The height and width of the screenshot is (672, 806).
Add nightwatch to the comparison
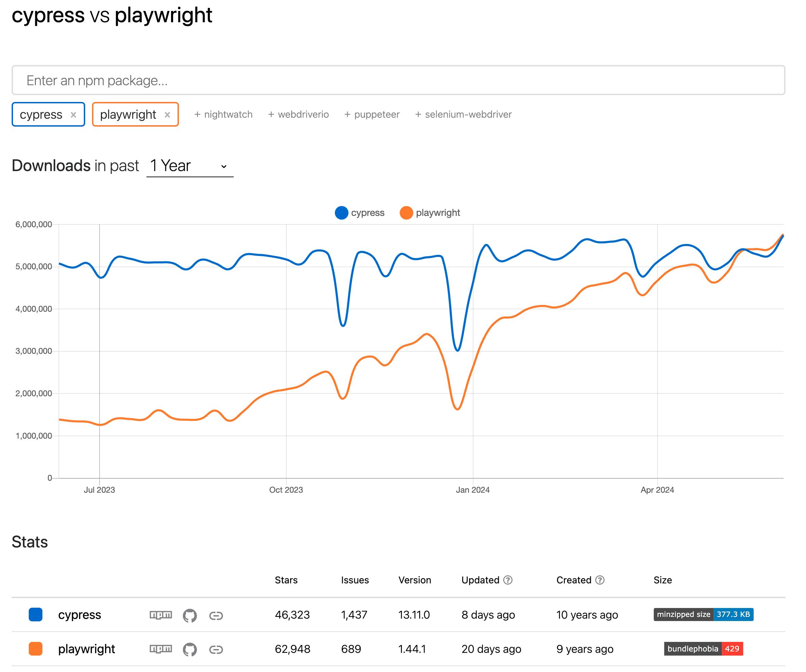tap(223, 114)
